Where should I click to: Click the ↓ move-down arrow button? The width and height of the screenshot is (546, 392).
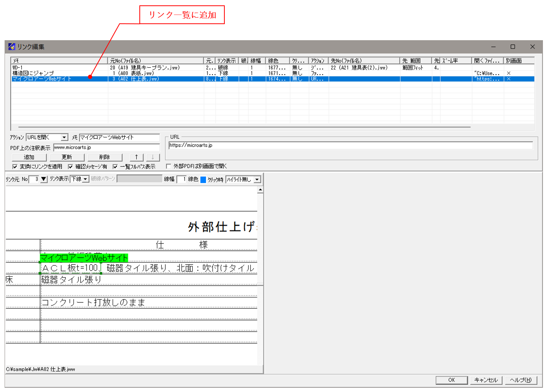point(152,157)
